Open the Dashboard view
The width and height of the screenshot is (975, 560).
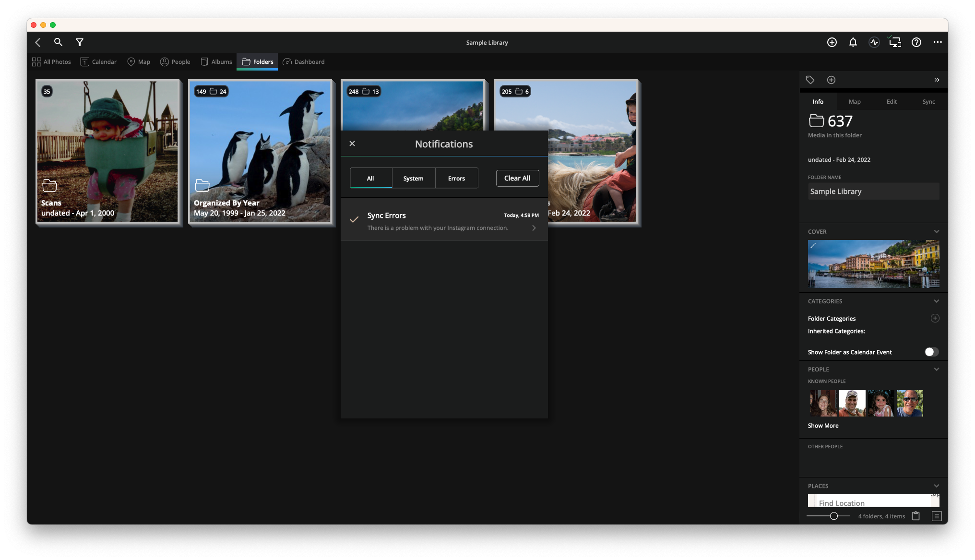point(304,62)
